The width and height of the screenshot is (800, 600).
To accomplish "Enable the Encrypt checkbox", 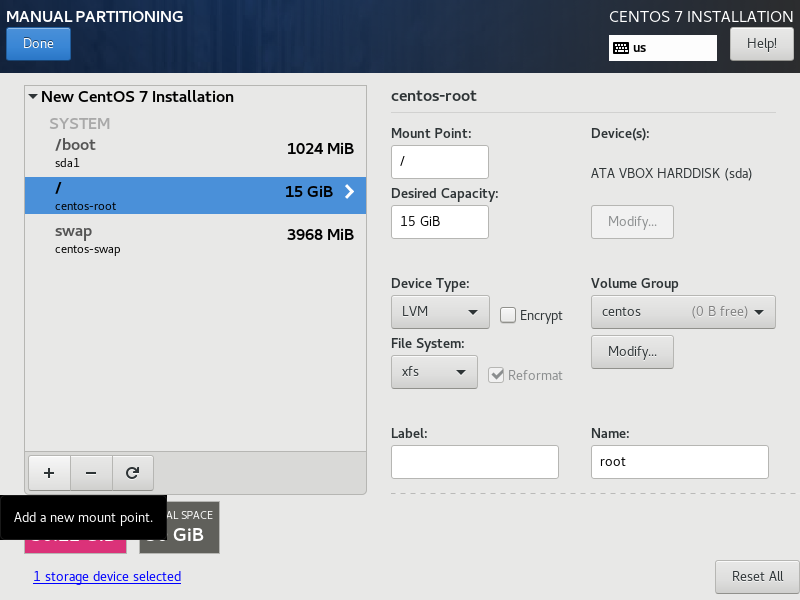I will [508, 315].
